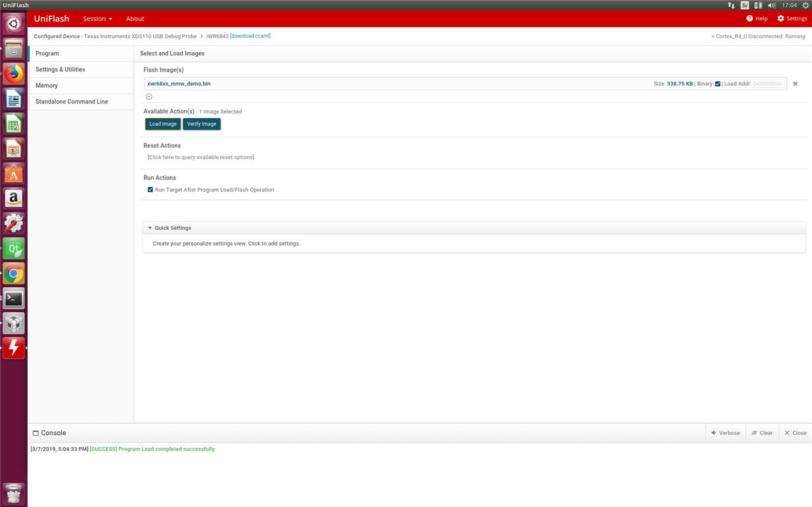The image size is (812, 507).
Task: Toggle the Binary checkbox for the flash image
Action: click(x=718, y=84)
